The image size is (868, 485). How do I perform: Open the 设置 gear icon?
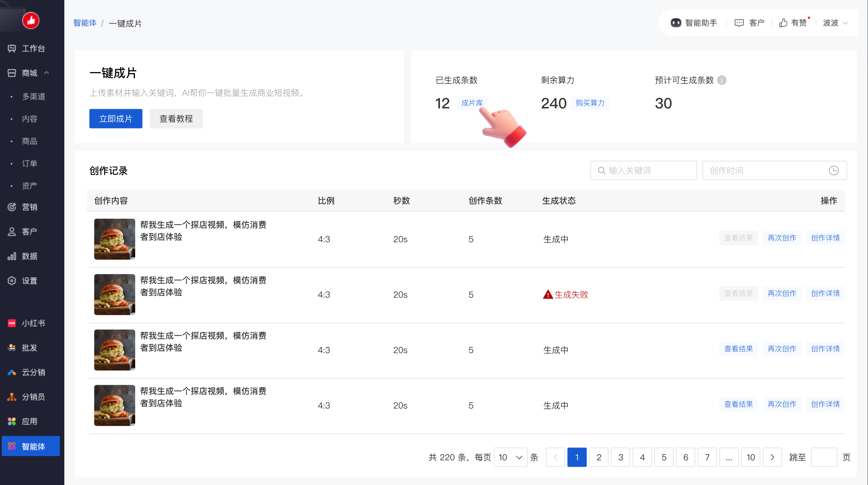12,280
